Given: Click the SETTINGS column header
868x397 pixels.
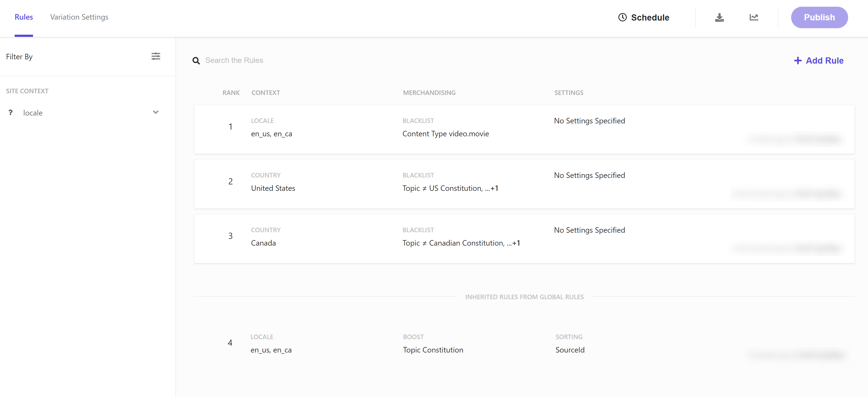Looking at the screenshot, I should 568,93.
